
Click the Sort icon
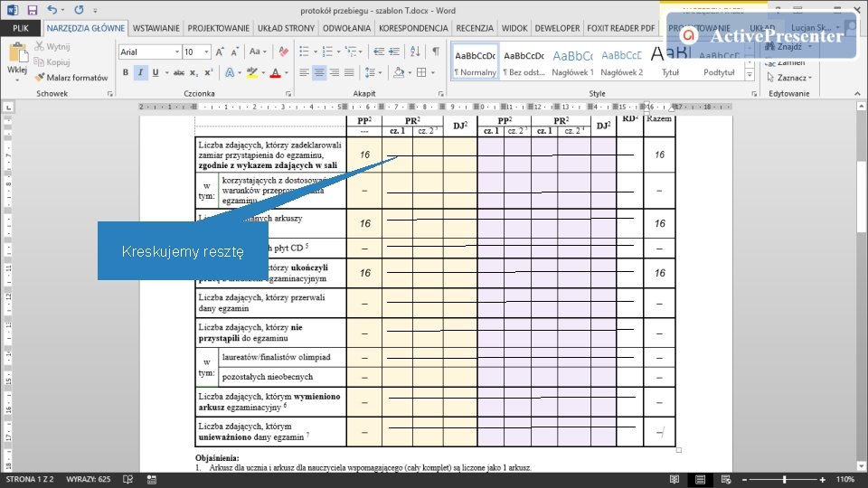415,52
